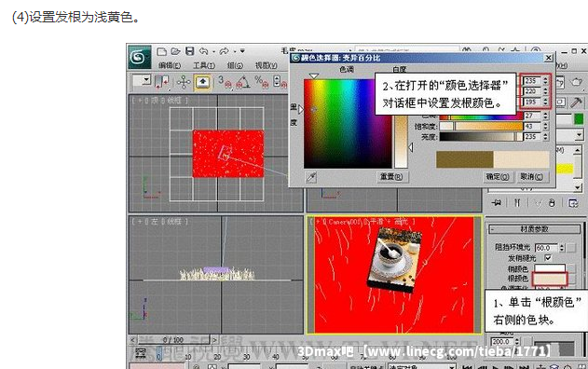Click the configure modifier sets icon

tap(573, 203)
